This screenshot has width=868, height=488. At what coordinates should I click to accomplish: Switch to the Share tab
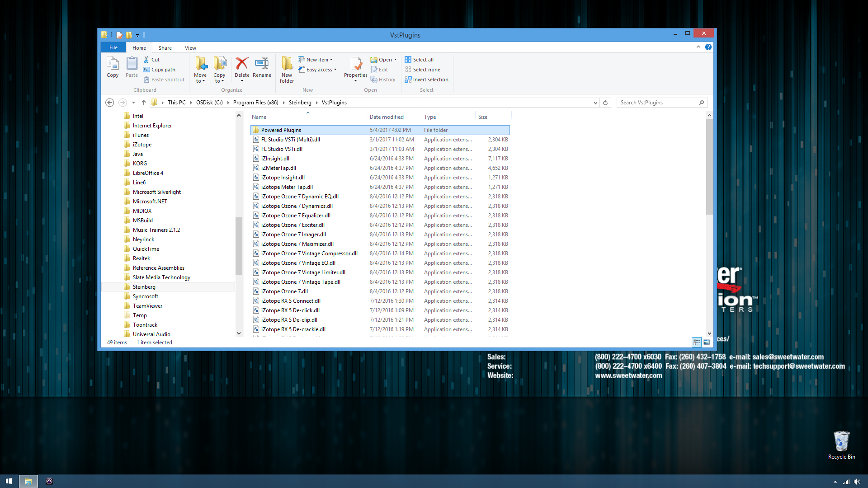click(165, 47)
